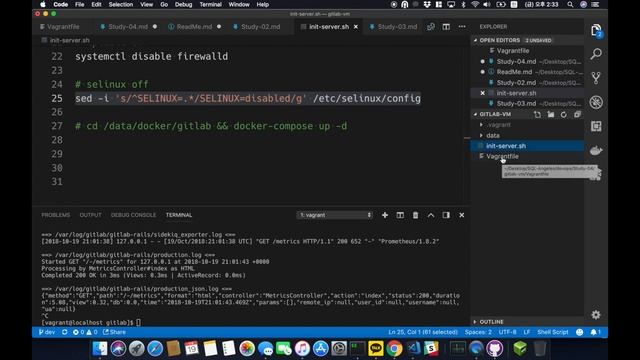The width and height of the screenshot is (640, 360).
Task: Open the Selection menu
Action: (x=121, y=4)
